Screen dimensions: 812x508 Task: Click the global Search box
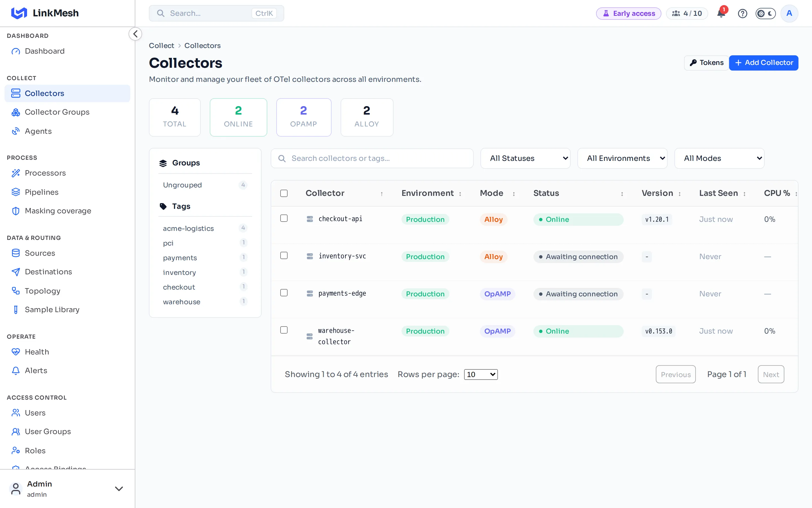217,14
